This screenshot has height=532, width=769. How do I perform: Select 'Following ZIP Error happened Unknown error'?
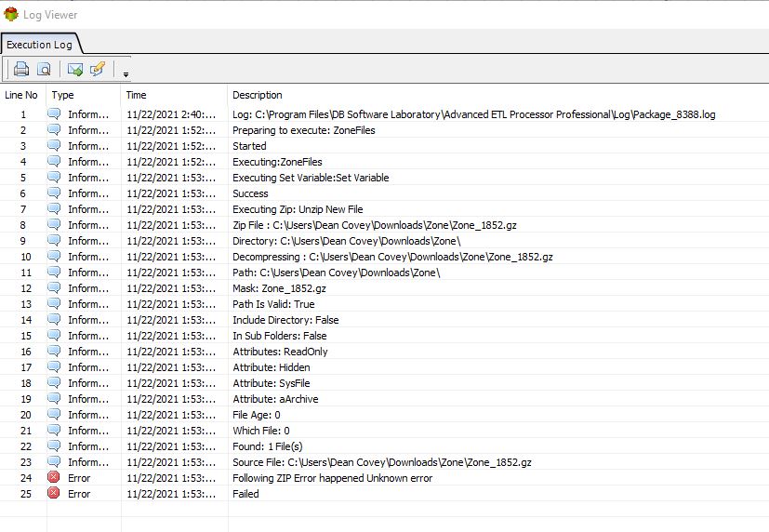333,478
